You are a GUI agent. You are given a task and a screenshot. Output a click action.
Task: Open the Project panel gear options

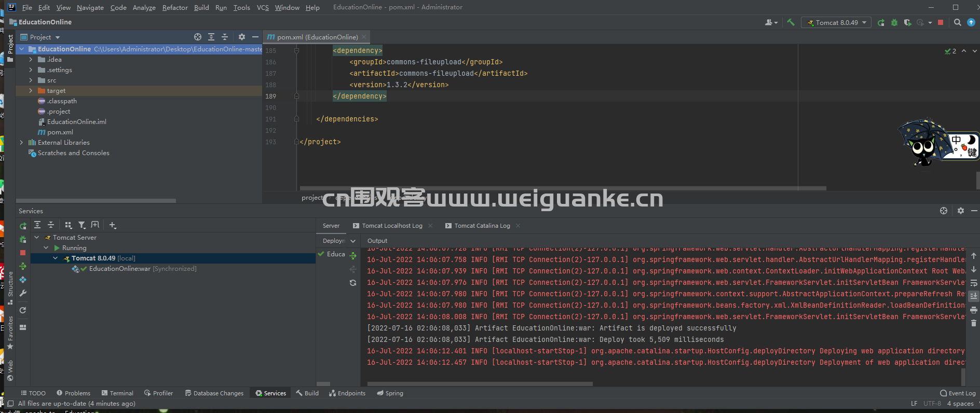pyautogui.click(x=241, y=37)
